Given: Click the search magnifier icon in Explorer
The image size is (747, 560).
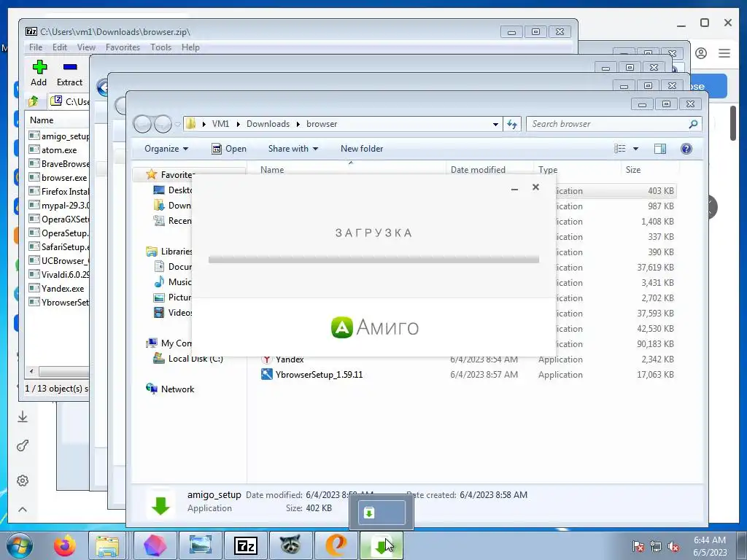Looking at the screenshot, I should coord(693,124).
